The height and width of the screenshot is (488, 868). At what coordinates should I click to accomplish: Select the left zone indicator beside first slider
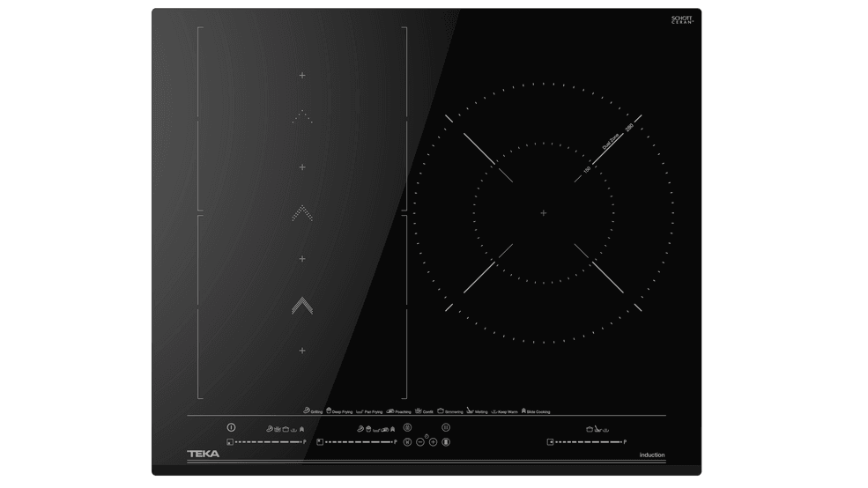[x=229, y=441]
